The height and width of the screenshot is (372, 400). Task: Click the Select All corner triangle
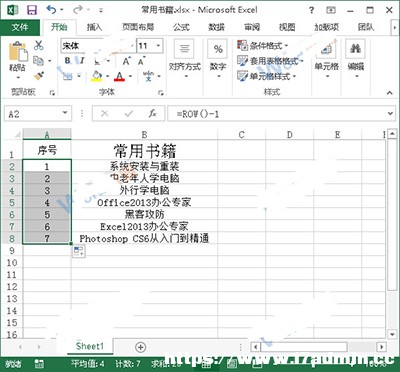pos(17,135)
